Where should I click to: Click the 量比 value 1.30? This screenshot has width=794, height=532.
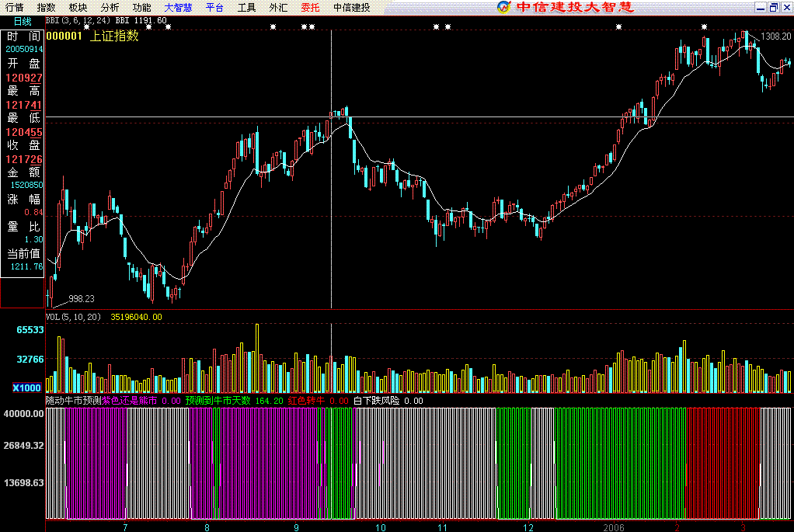pos(34,239)
